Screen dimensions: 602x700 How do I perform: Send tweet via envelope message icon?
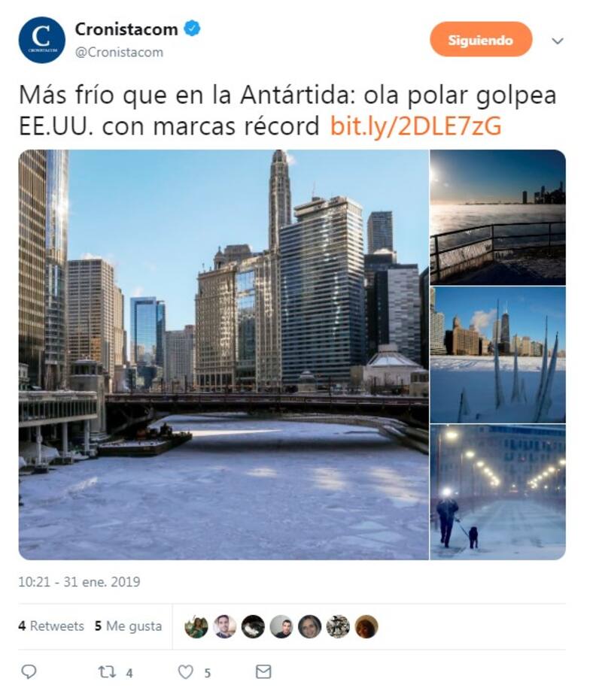263,671
